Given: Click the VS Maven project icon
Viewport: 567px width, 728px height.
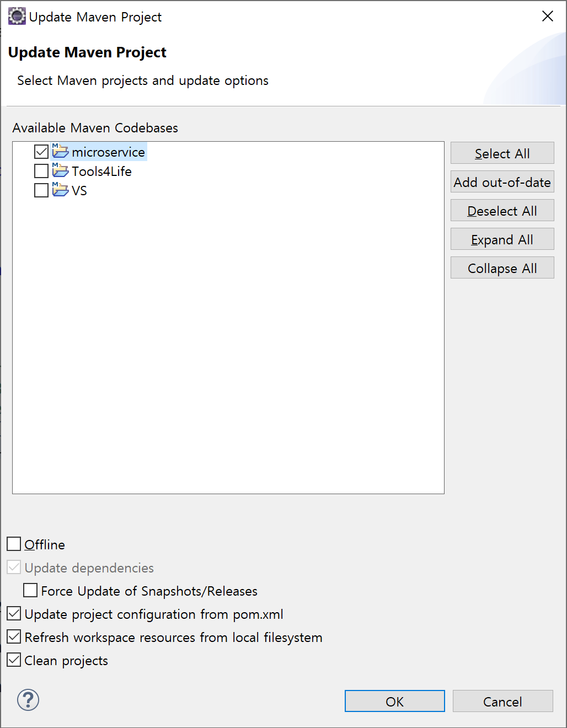Looking at the screenshot, I should click(x=60, y=190).
